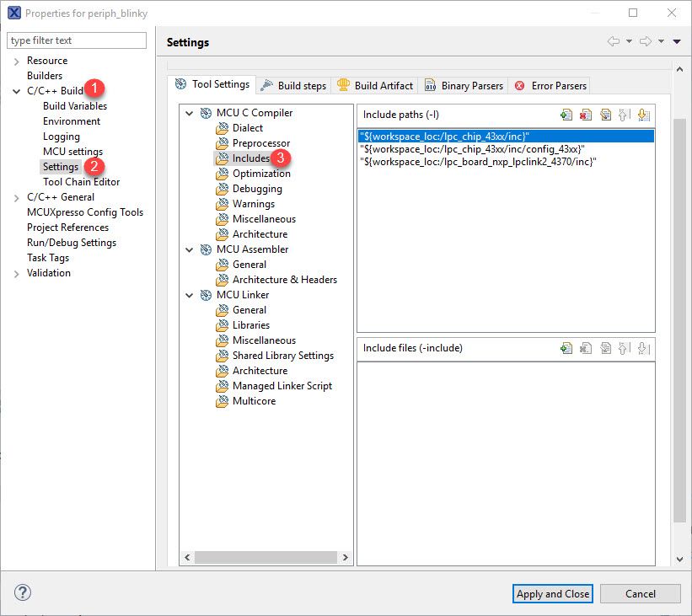The height and width of the screenshot is (616, 692).
Task: Select Preprocessor compiler settings
Action: point(260,143)
